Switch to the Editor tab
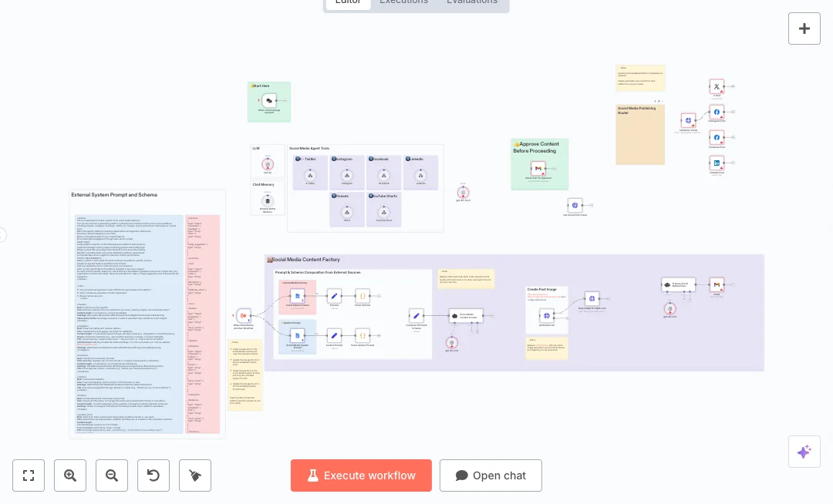 click(x=348, y=2)
